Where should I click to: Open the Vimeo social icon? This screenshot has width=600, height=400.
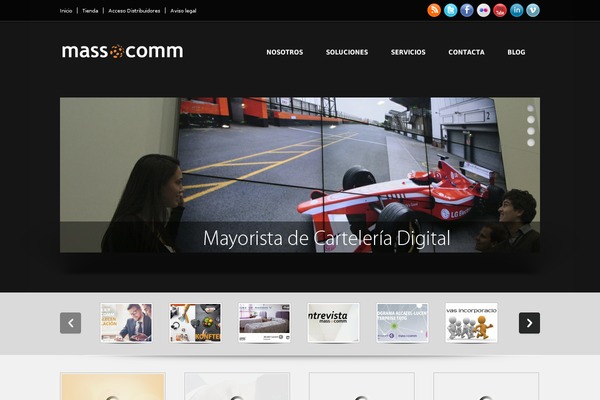(533, 10)
